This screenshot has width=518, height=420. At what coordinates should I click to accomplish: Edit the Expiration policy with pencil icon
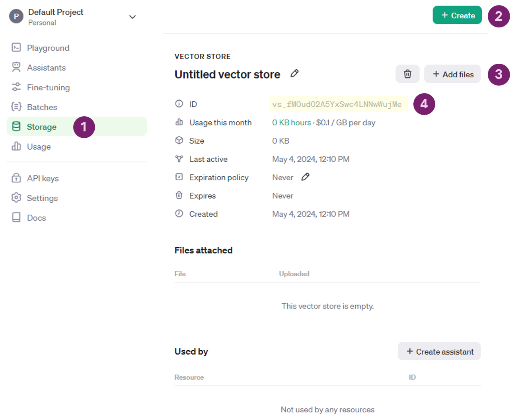[x=305, y=177]
